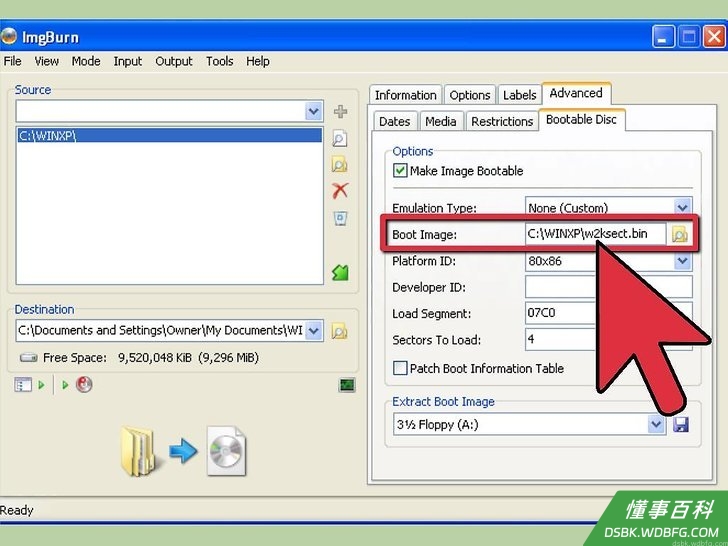
Task: Enable Patch Boot Information Table
Action: coord(400,369)
